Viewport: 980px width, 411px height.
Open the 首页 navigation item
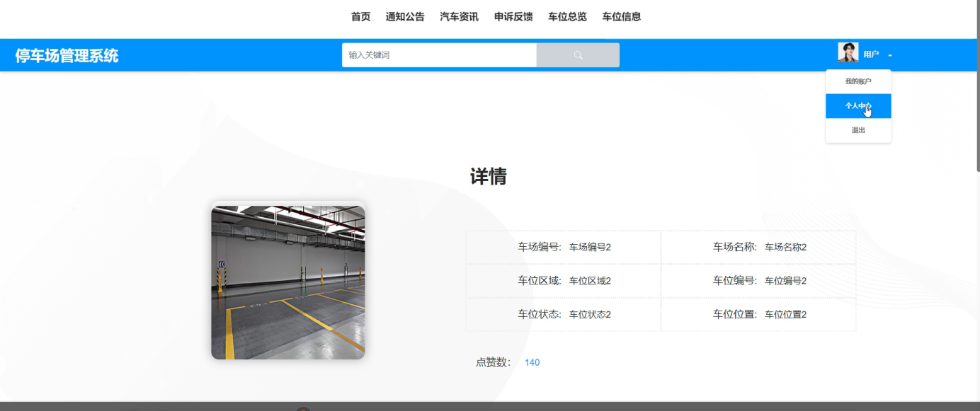[360, 17]
